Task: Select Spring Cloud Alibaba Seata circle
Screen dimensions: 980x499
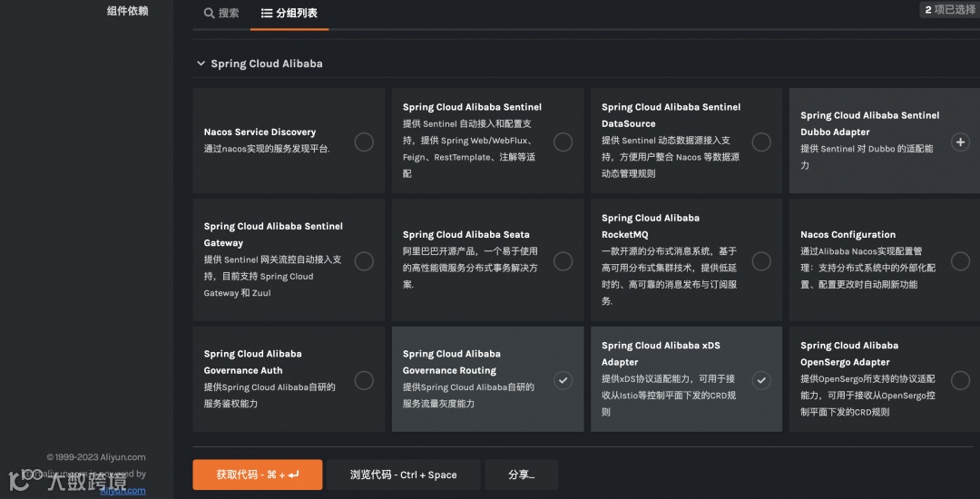Action: pos(563,261)
